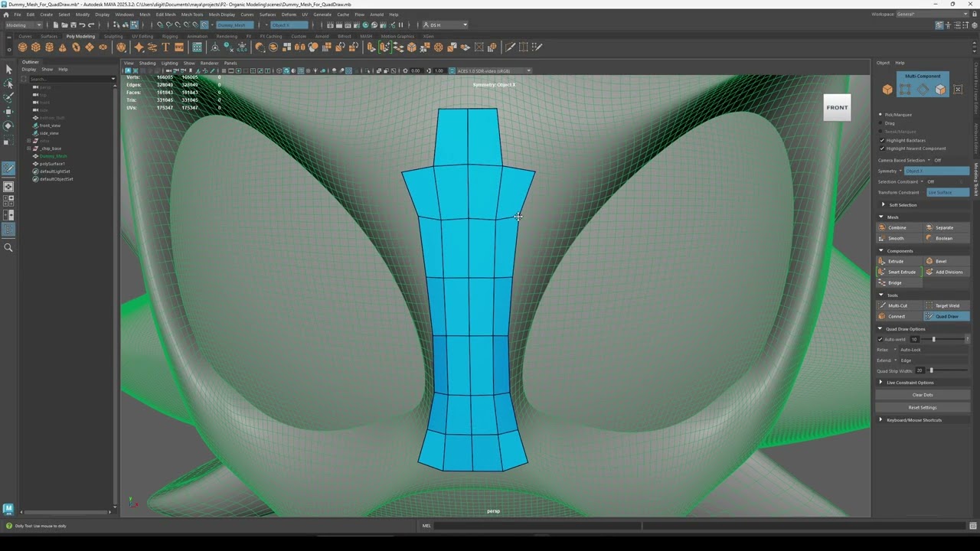Toggle the Auto-weld checkbox
The height and width of the screenshot is (551, 980).
(x=880, y=339)
